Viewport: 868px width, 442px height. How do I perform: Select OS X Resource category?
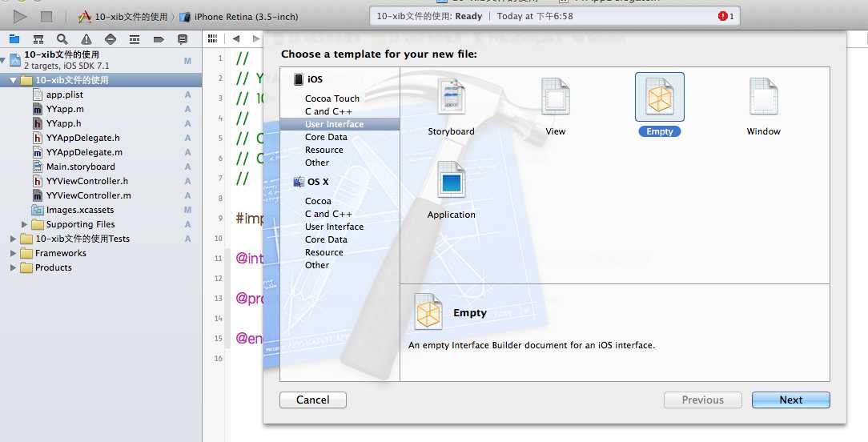pos(323,252)
